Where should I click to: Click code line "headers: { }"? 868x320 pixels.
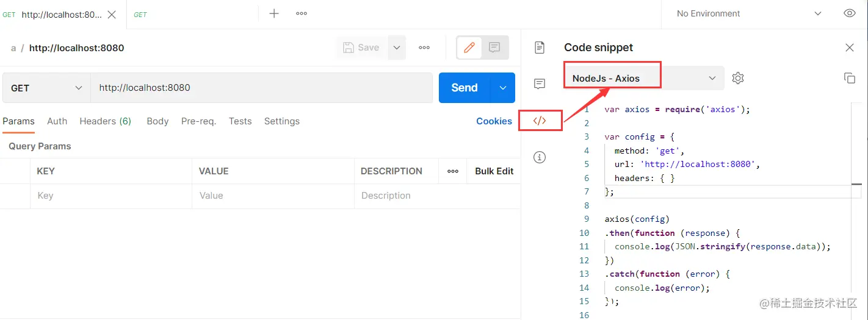[645, 178]
